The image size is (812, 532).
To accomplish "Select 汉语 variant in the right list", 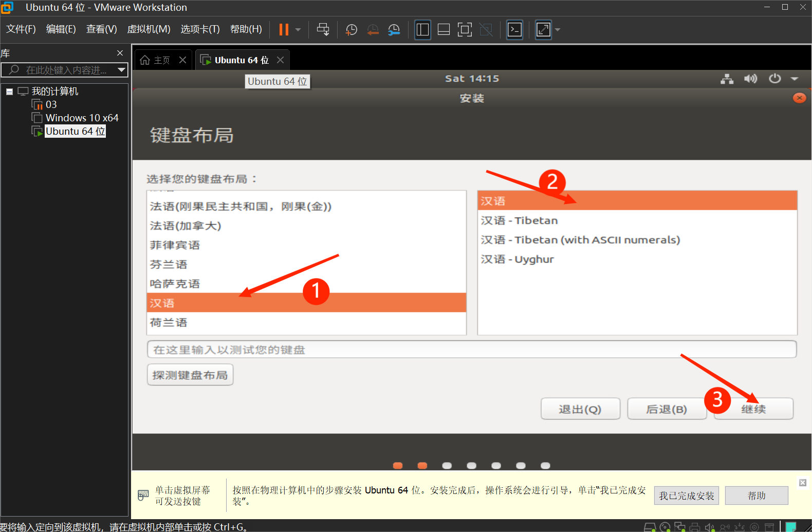I will (637, 201).
